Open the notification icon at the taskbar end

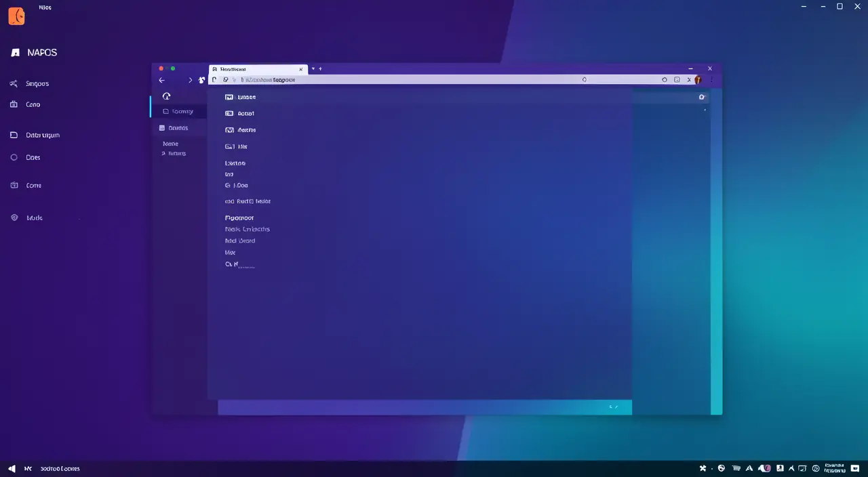[855, 468]
